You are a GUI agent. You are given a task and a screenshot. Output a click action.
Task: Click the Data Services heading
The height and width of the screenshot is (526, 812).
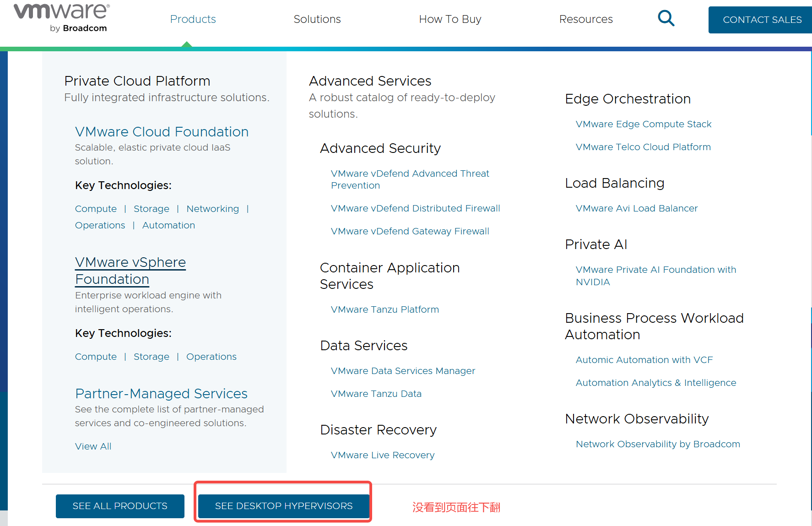364,346
